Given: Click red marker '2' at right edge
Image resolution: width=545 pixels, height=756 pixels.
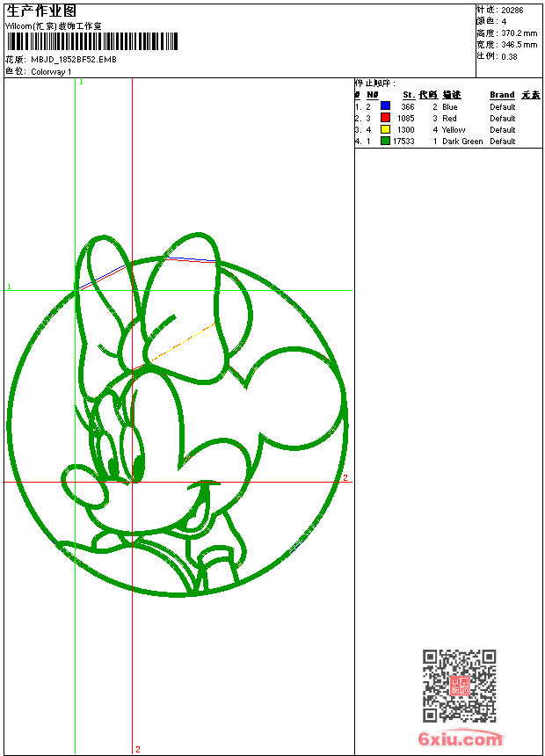Looking at the screenshot, I should click(345, 478).
